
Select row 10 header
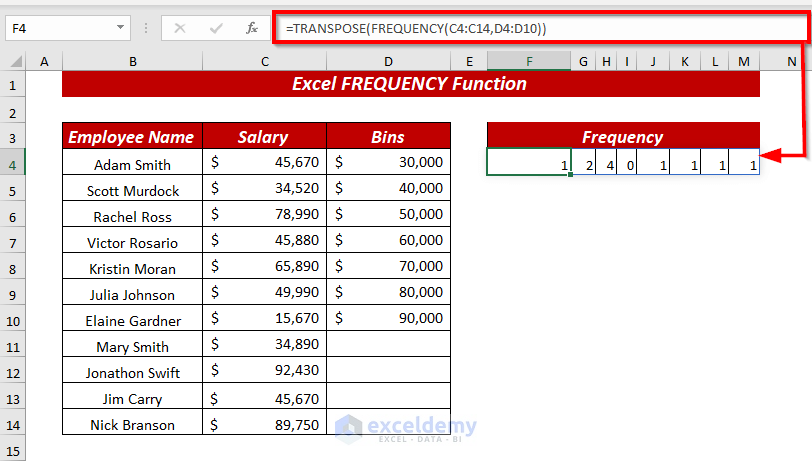12,321
